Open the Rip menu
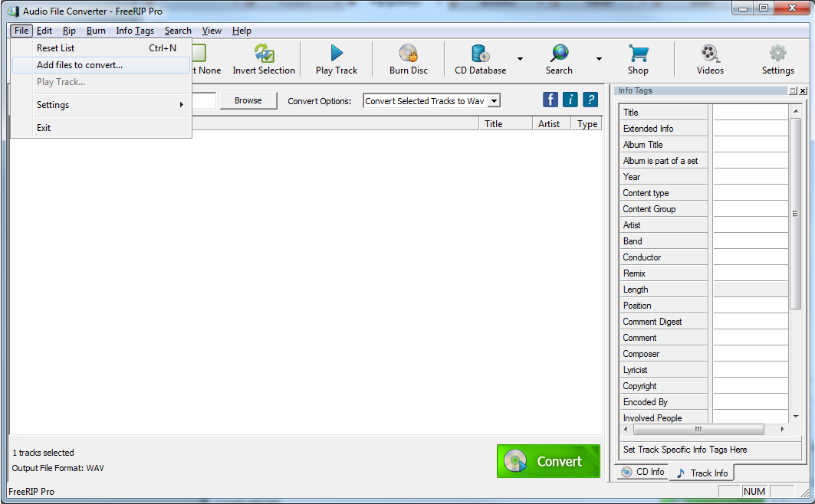815x504 pixels. pyautogui.click(x=69, y=31)
